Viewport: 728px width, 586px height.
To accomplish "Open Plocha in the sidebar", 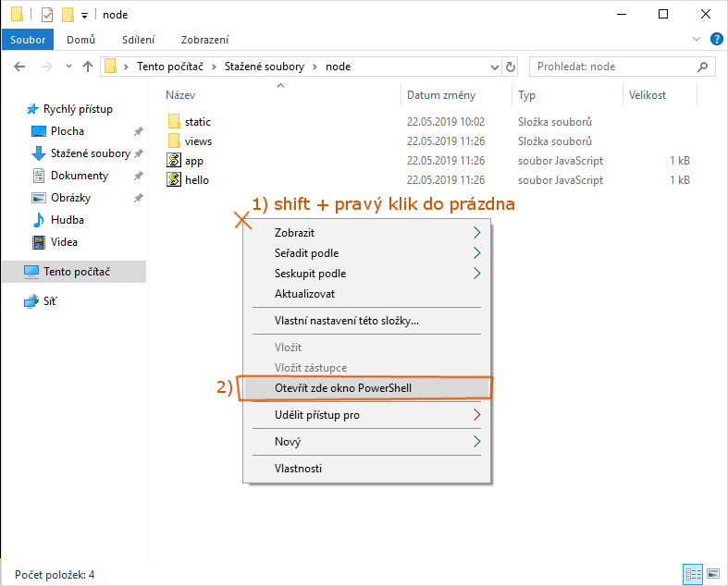I will [x=68, y=131].
